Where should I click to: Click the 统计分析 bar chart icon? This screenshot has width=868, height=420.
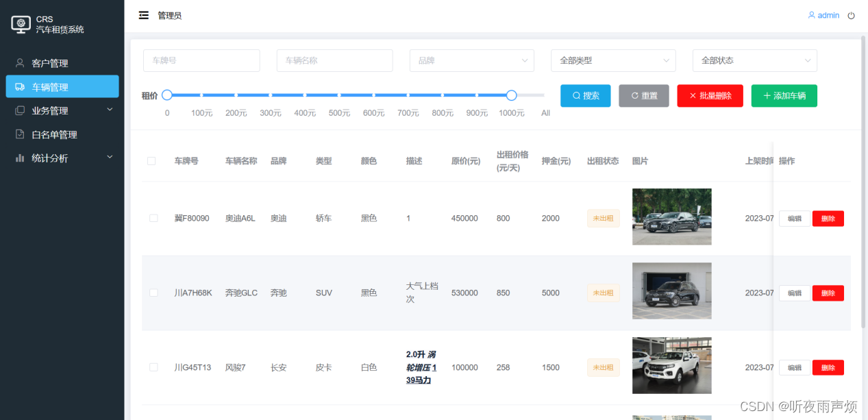click(20, 158)
